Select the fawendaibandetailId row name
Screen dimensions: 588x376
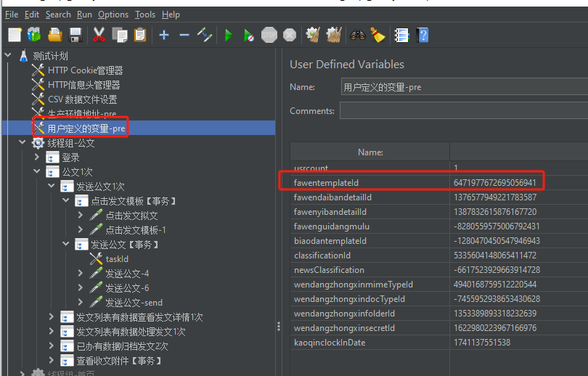pyautogui.click(x=370, y=197)
